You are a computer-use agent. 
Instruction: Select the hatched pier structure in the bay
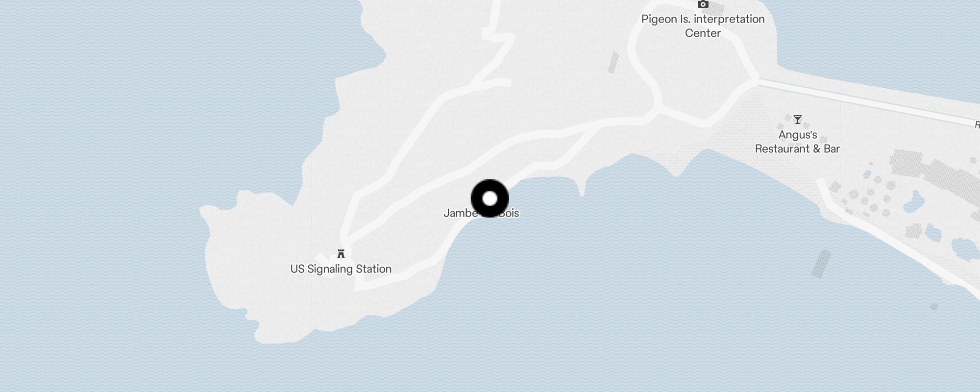pyautogui.click(x=821, y=264)
